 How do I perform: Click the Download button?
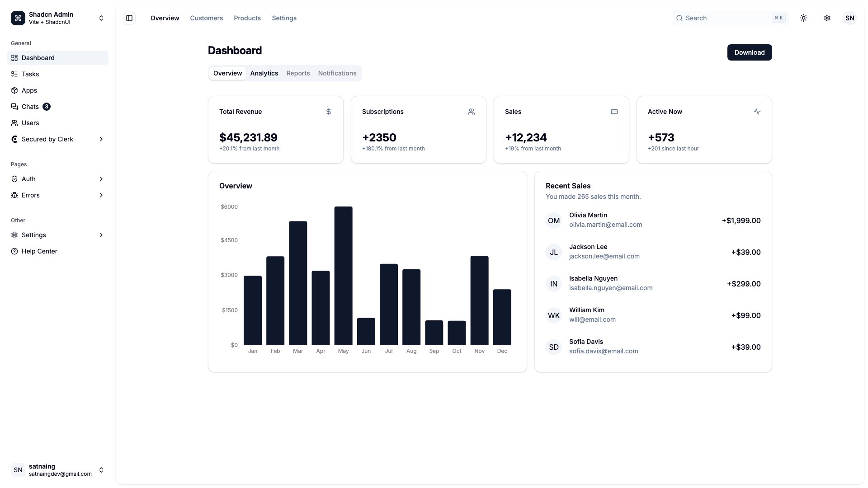click(x=749, y=52)
